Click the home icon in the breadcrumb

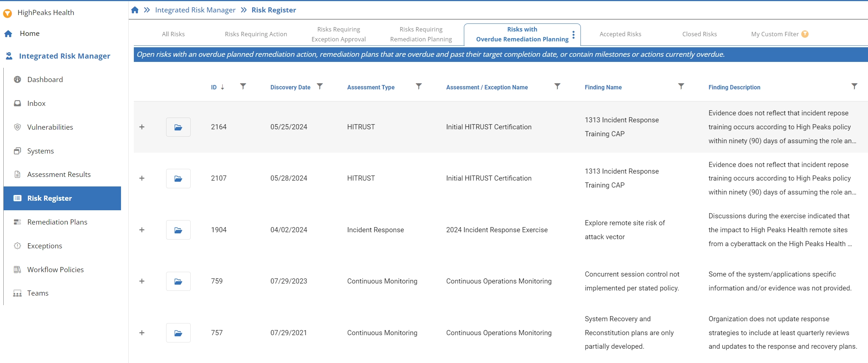pos(135,10)
